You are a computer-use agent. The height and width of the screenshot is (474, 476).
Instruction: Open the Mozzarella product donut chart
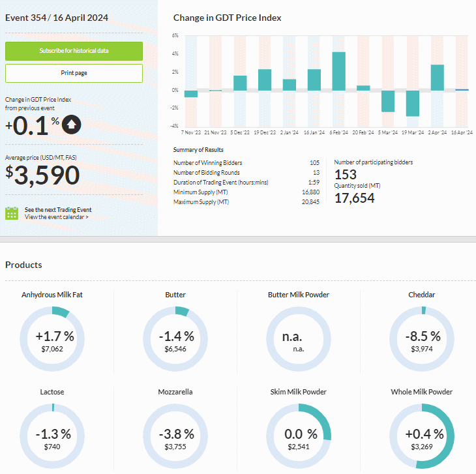click(175, 436)
